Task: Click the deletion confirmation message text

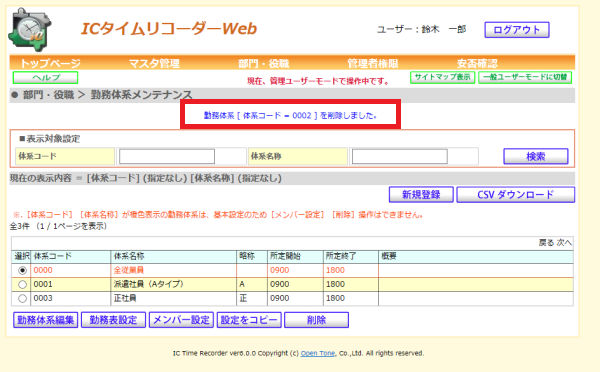Action: (x=290, y=115)
